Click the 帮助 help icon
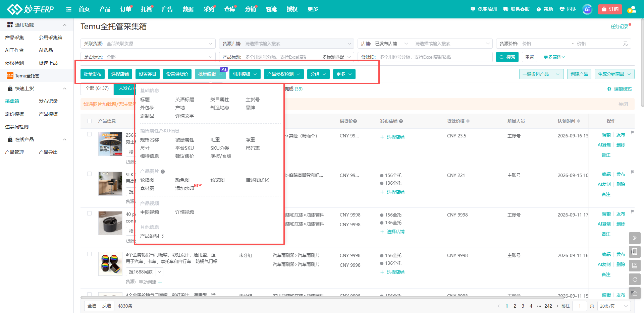644x313 pixels. [x=539, y=9]
